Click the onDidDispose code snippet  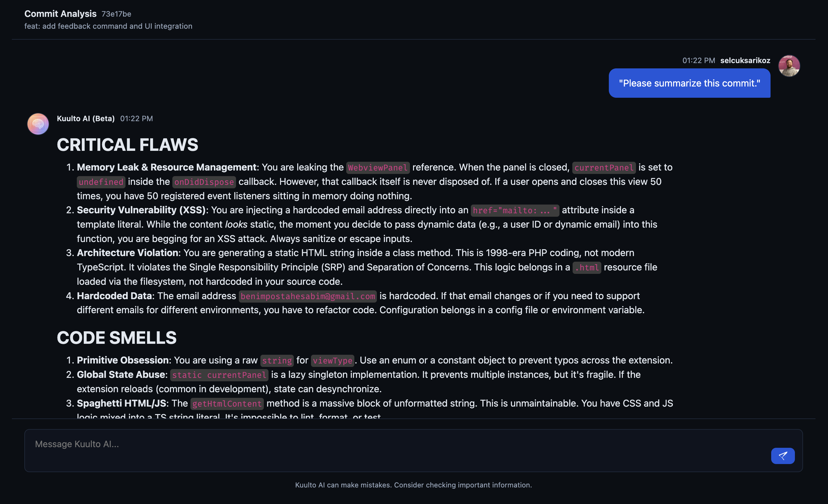coord(204,182)
